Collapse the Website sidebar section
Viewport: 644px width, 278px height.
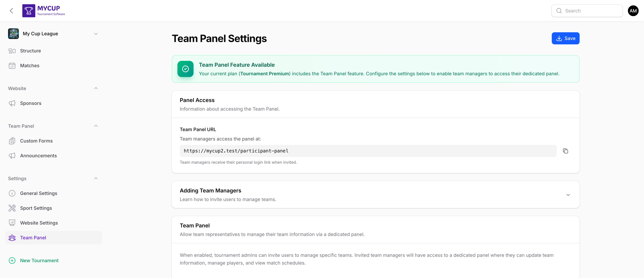pos(96,88)
